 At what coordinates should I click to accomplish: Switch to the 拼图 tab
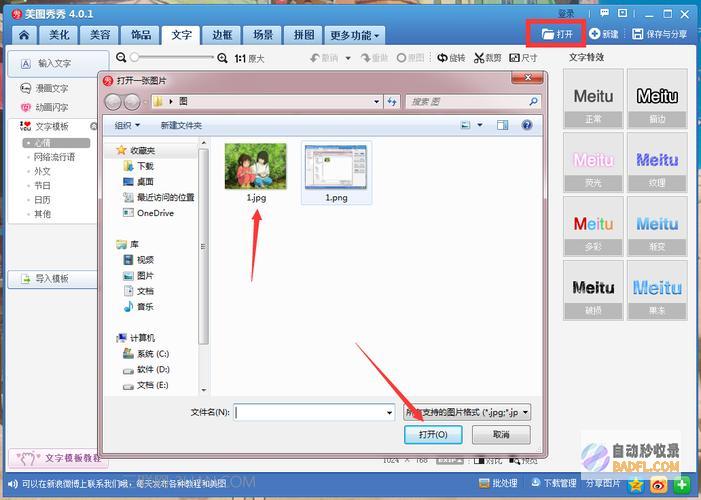(304, 35)
